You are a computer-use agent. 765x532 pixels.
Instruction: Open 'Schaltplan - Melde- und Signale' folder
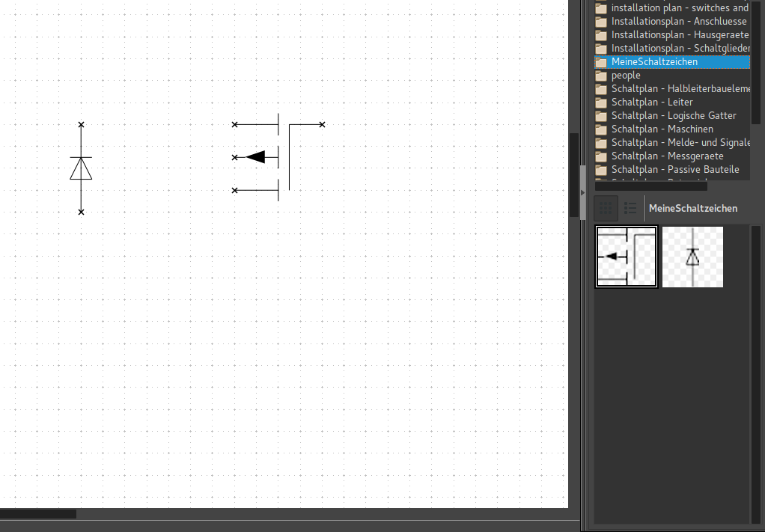point(672,143)
